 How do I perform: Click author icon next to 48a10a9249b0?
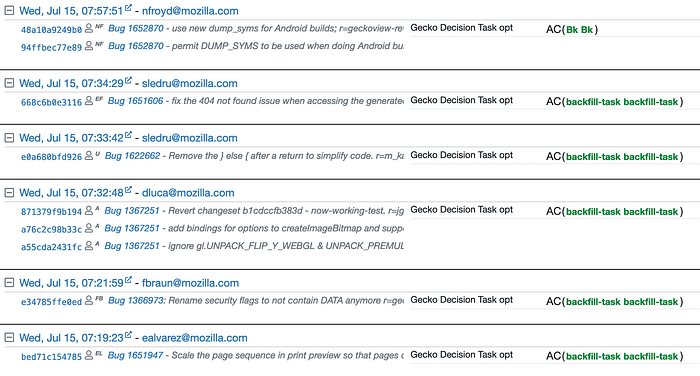[x=89, y=28]
